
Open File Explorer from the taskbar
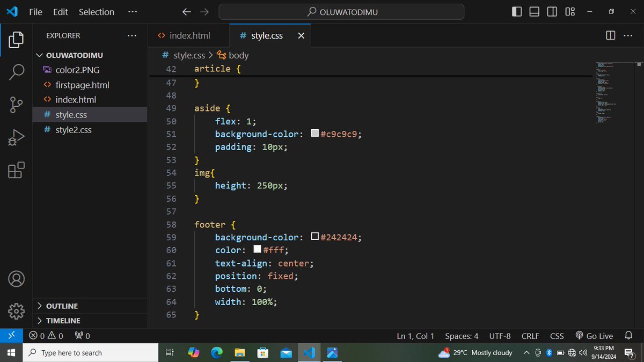click(x=240, y=353)
